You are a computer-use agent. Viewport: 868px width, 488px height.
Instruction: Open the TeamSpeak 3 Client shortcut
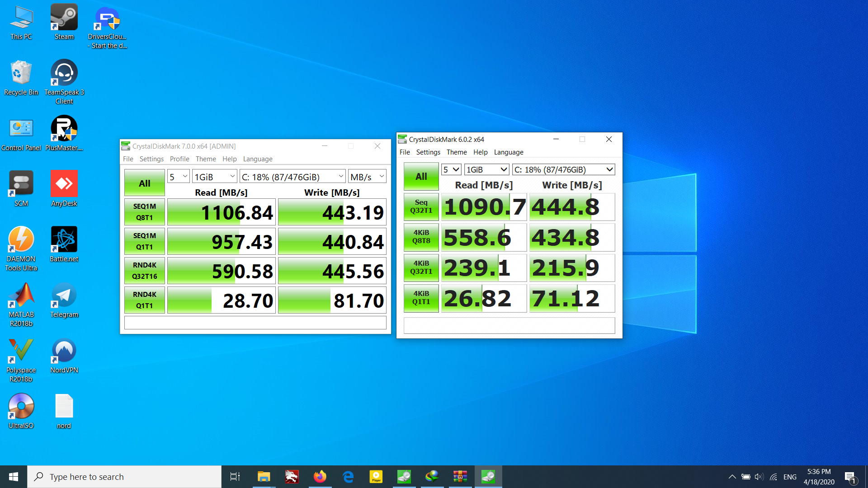click(64, 82)
